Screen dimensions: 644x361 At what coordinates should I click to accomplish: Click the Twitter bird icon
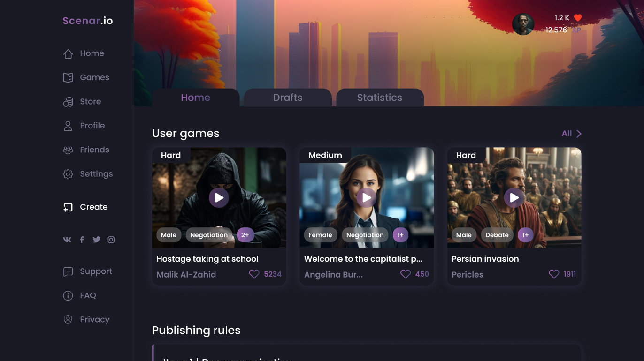pos(97,240)
